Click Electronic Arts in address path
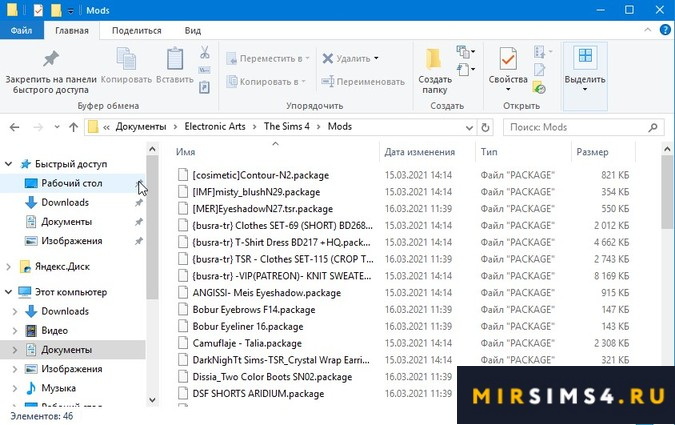The height and width of the screenshot is (425, 675). [215, 127]
